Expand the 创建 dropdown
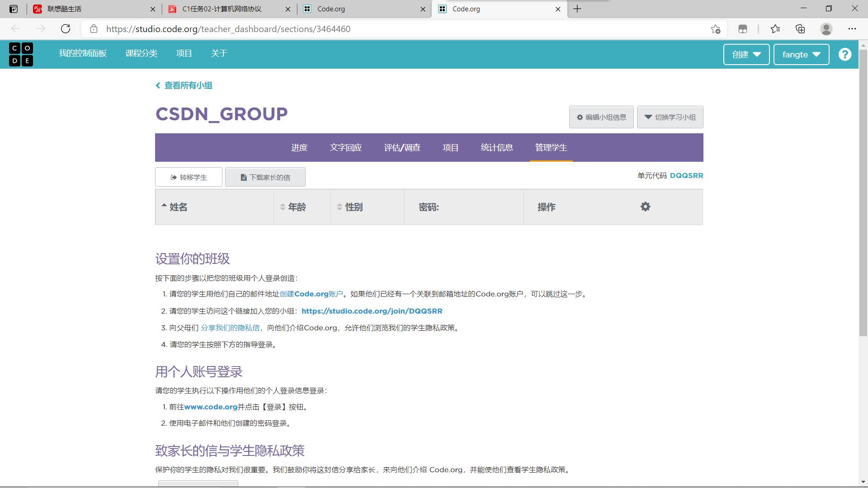Screen dimensions: 868x488 (x=746, y=54)
